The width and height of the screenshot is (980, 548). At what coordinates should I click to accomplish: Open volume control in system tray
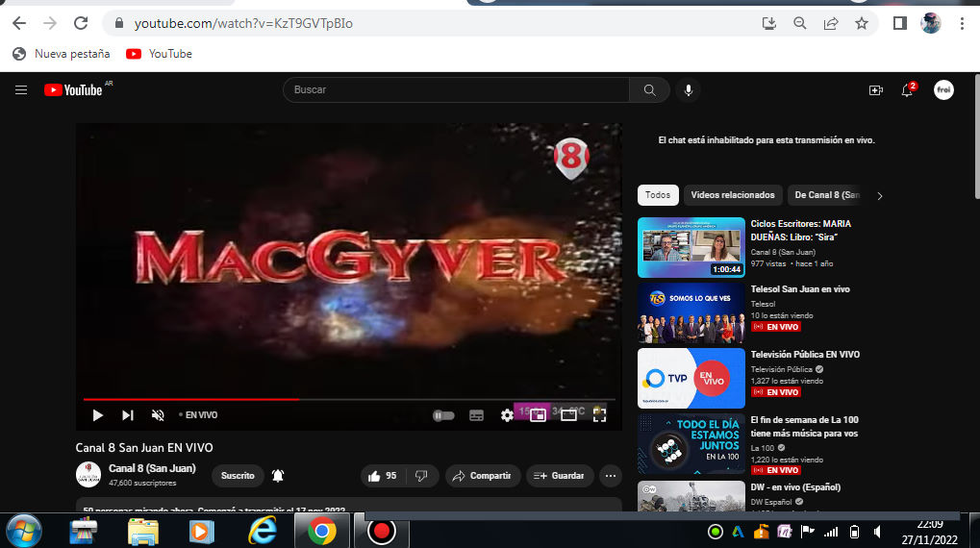[x=877, y=532]
